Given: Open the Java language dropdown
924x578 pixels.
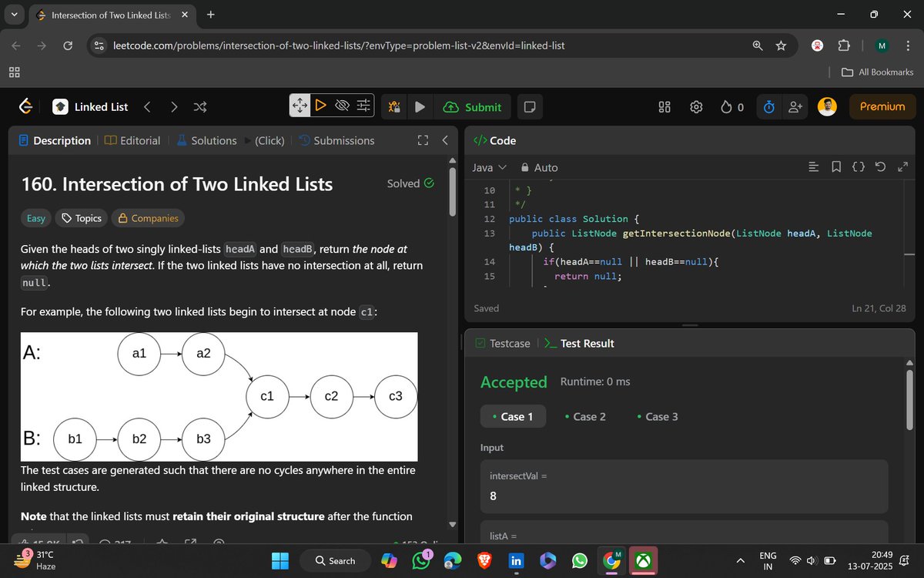Looking at the screenshot, I should (x=489, y=167).
